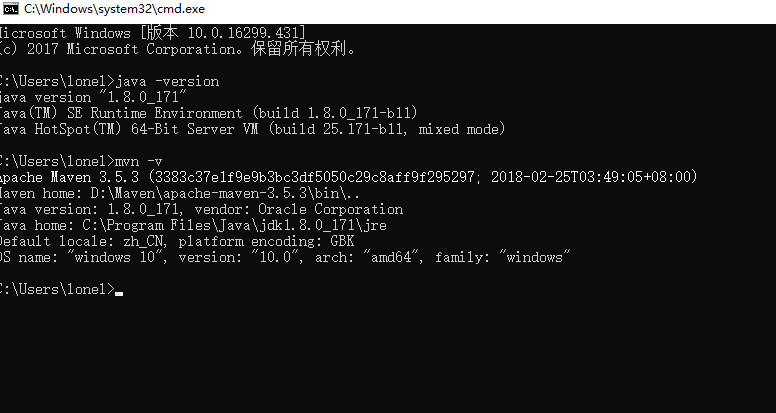Click the Apache Maven 3.5.3 version line
The width and height of the screenshot is (776, 413).
pyautogui.click(x=348, y=177)
